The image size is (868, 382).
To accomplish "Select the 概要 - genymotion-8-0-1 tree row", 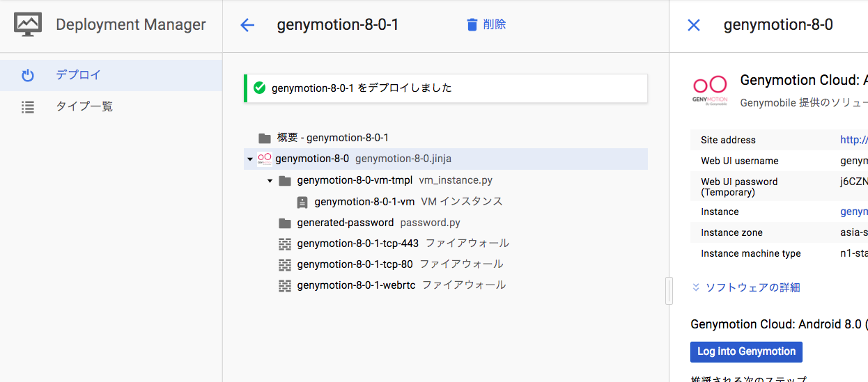I will (446, 138).
